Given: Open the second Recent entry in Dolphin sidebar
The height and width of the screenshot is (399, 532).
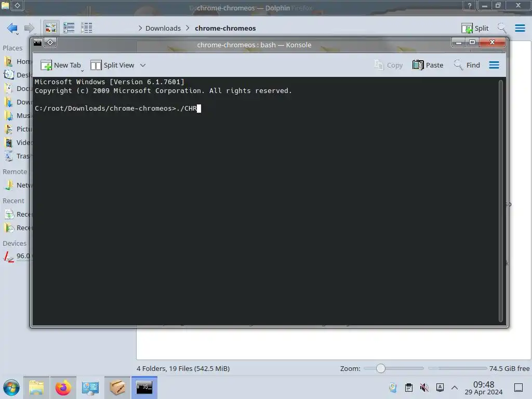Looking at the screenshot, I should [x=17, y=228].
